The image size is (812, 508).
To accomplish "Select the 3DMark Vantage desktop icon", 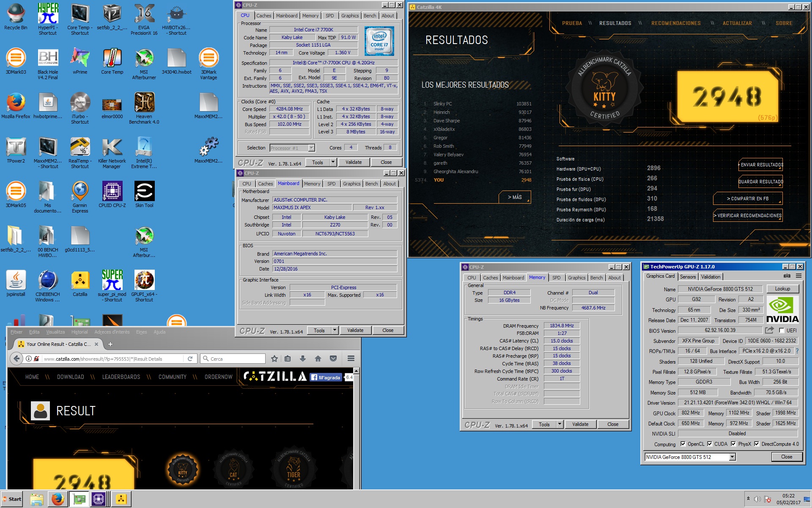I will click(x=208, y=64).
